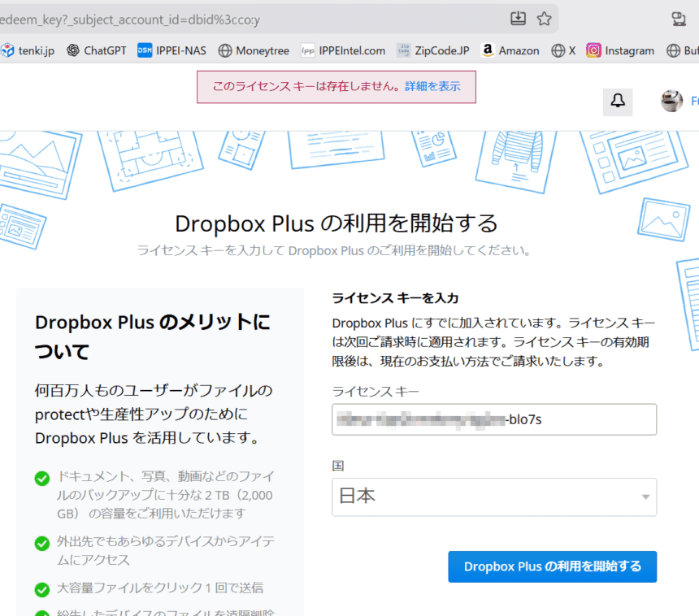This screenshot has height=616, width=699.
Task: Click the browser address bar URL
Action: (244, 19)
